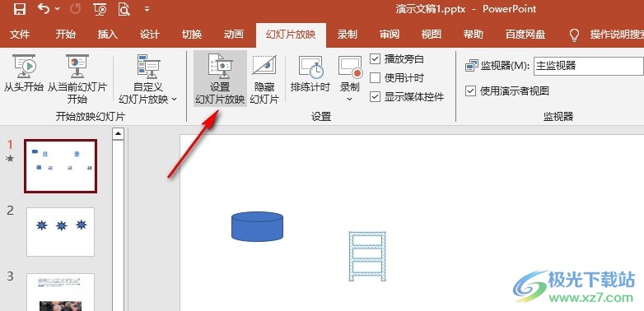Select slide 2 thumbnail with stars
The width and height of the screenshot is (644, 311).
point(60,232)
